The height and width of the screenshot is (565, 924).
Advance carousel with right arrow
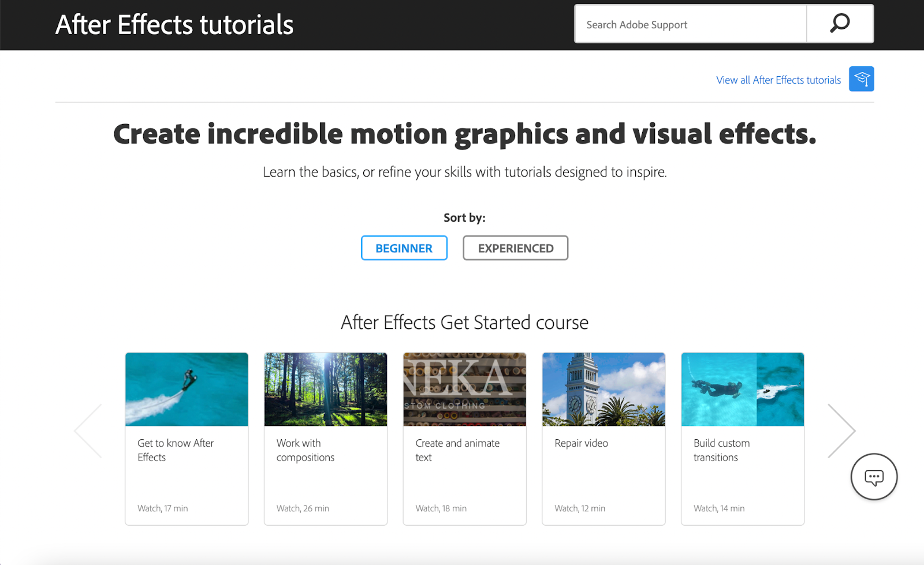843,430
